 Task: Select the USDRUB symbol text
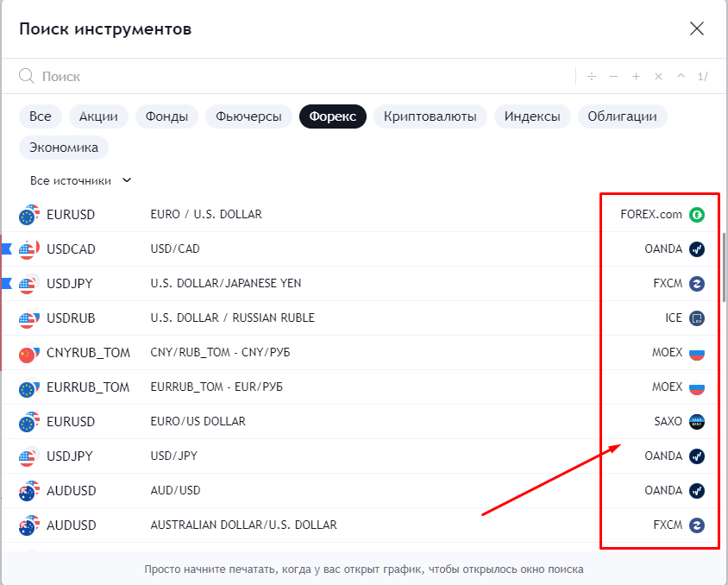(71, 318)
